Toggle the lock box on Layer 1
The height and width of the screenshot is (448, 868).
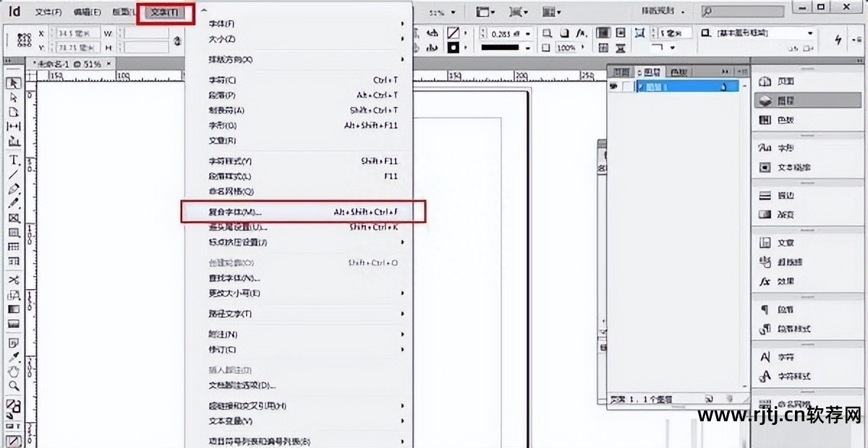(x=626, y=86)
